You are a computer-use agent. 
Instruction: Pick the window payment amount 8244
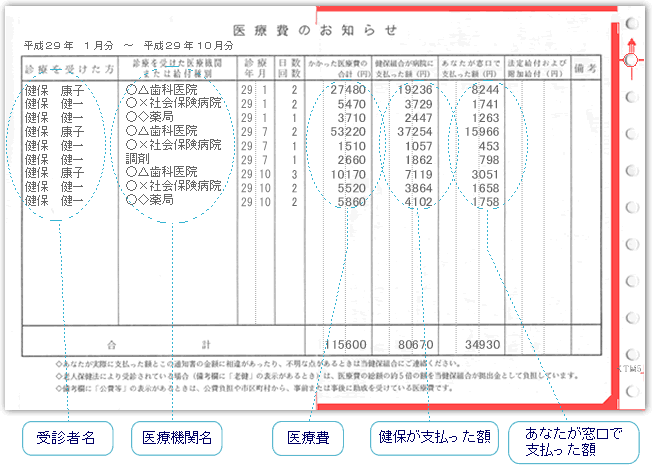485,90
